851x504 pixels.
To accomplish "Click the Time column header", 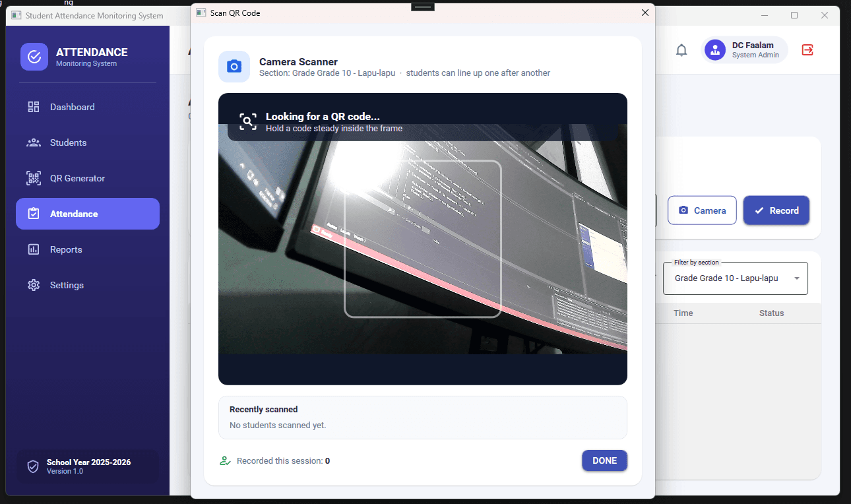I will 683,313.
